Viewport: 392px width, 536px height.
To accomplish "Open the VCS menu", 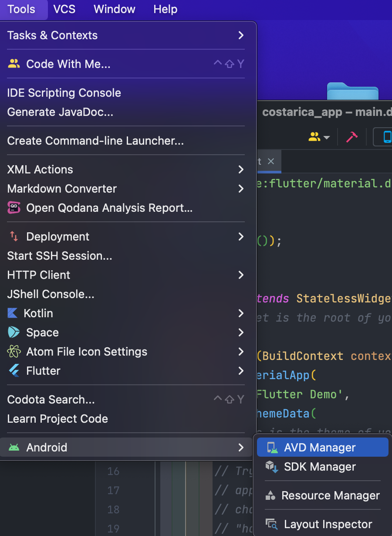I will point(64,9).
